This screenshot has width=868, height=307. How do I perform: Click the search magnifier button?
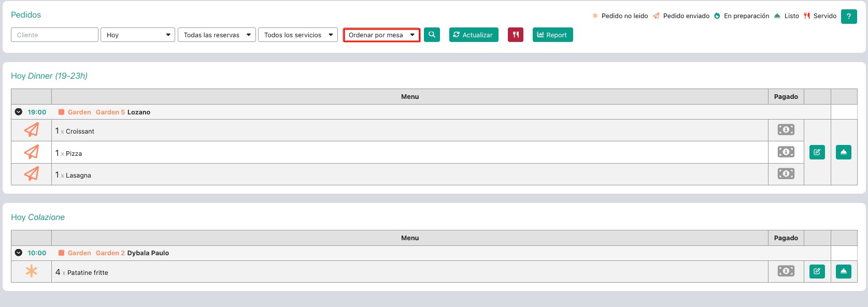click(x=432, y=35)
